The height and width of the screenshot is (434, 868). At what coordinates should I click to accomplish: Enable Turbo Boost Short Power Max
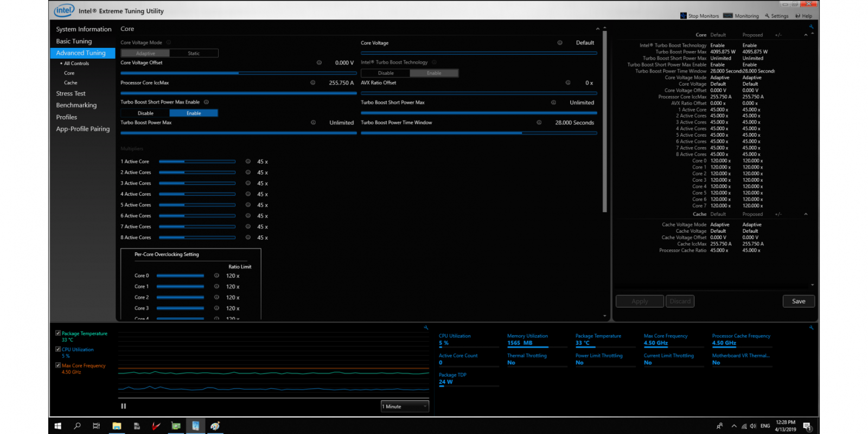tap(194, 113)
